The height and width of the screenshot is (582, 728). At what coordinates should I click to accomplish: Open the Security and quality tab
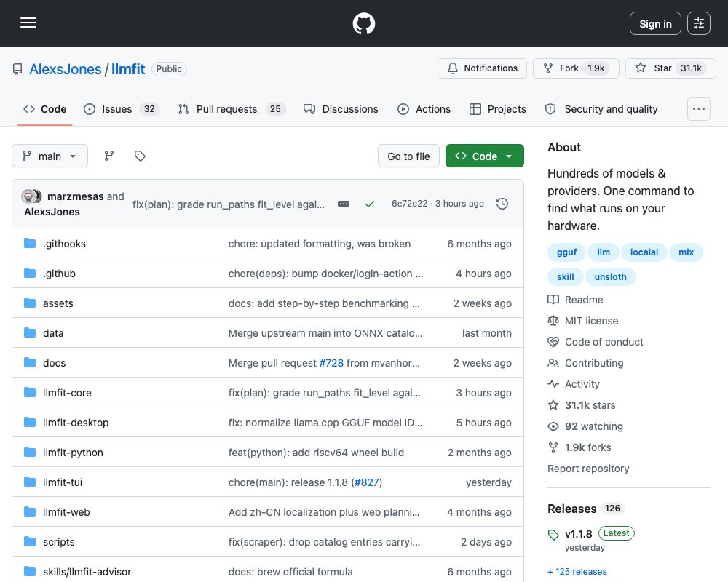[x=601, y=109]
